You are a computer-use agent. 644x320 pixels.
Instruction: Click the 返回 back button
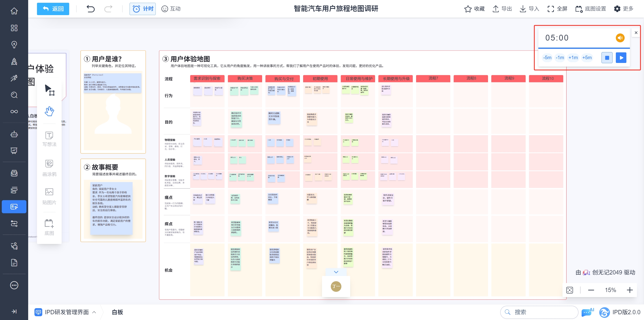click(53, 9)
